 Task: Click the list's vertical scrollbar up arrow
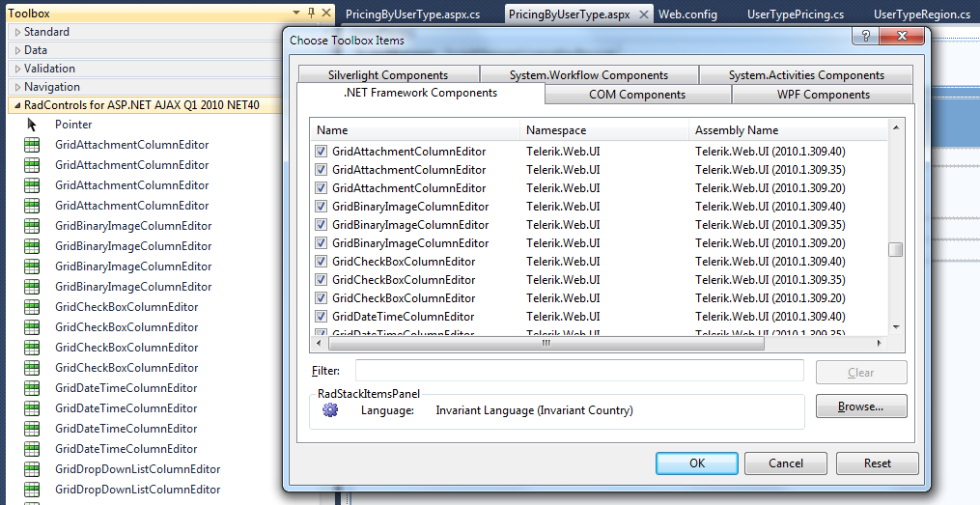pyautogui.click(x=896, y=127)
